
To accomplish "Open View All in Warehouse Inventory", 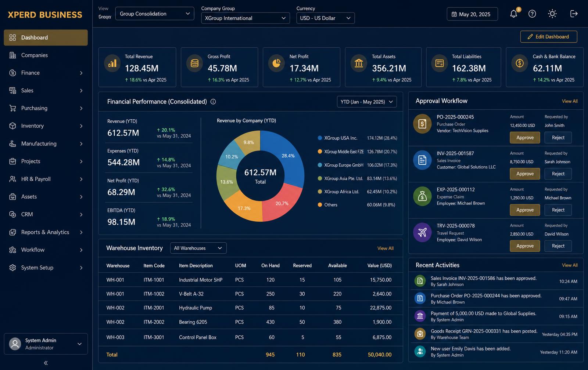I will click(x=385, y=249).
